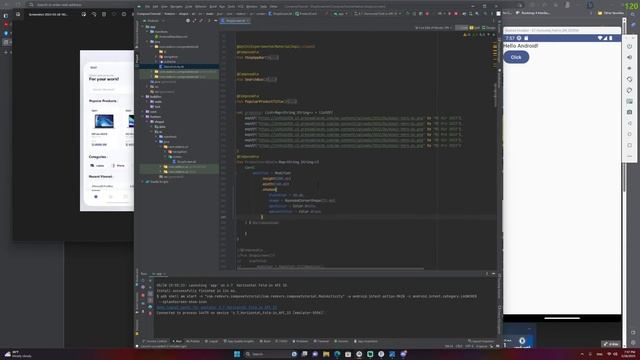640x360 pixels.
Task: Open the Logcat tool window button
Action: (x=211, y=341)
